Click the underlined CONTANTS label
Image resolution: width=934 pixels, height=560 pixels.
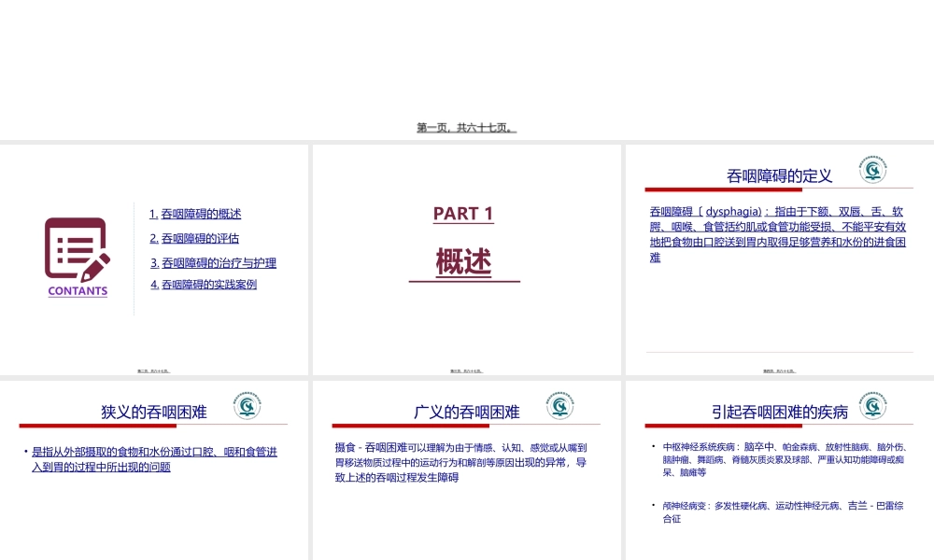[x=76, y=291]
